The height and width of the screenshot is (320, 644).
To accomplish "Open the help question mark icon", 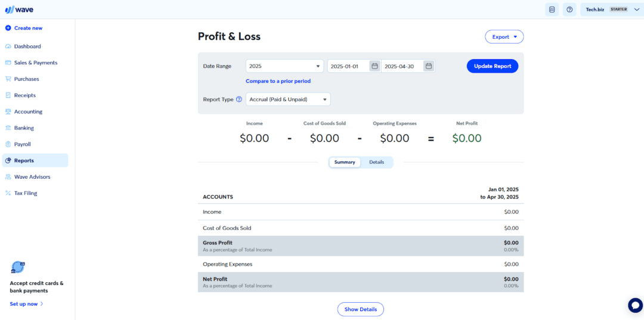I will [569, 10].
